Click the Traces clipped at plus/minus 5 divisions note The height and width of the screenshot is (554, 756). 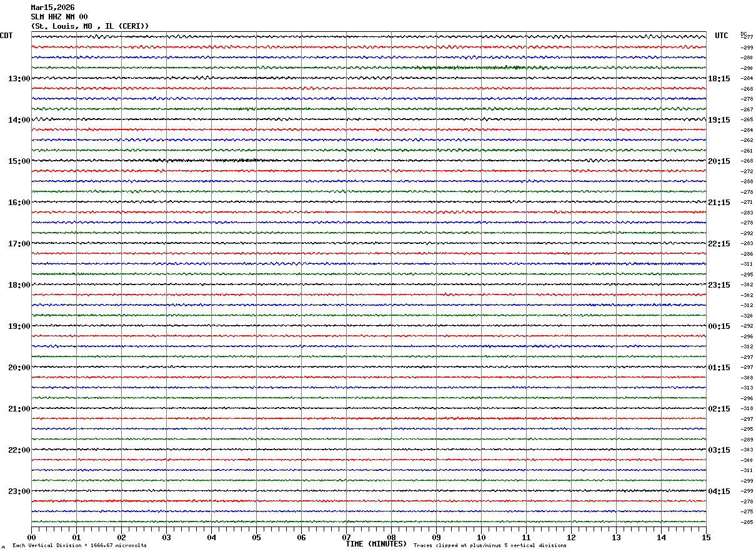point(490,546)
